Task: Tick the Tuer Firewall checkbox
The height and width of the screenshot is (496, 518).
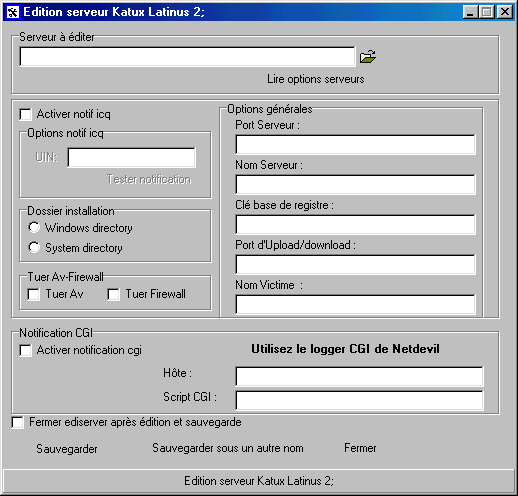Action: [114, 294]
